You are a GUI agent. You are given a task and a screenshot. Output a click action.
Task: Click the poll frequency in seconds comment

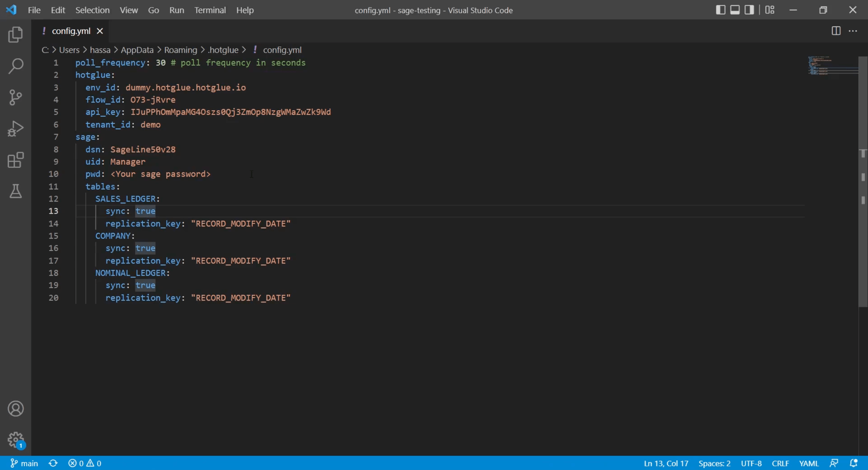point(238,63)
